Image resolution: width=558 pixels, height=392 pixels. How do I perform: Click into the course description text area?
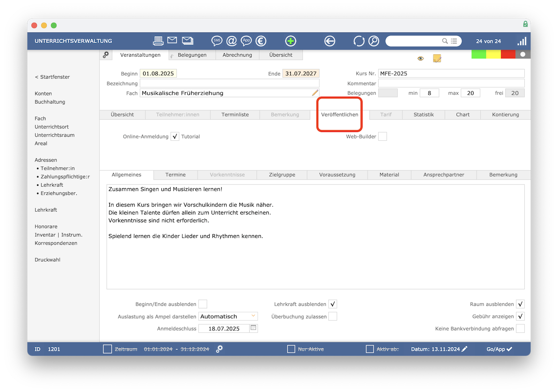pos(315,237)
